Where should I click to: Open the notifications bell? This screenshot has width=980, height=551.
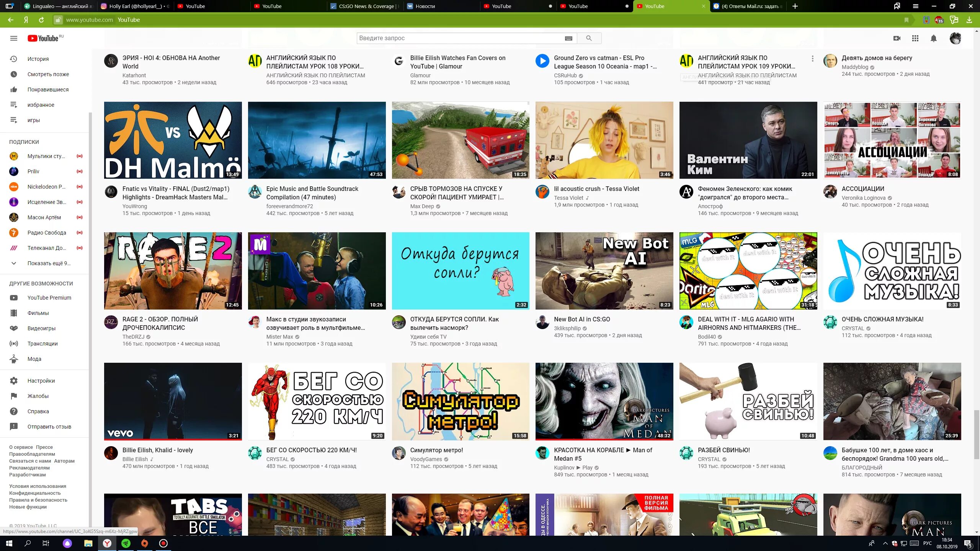[934, 38]
